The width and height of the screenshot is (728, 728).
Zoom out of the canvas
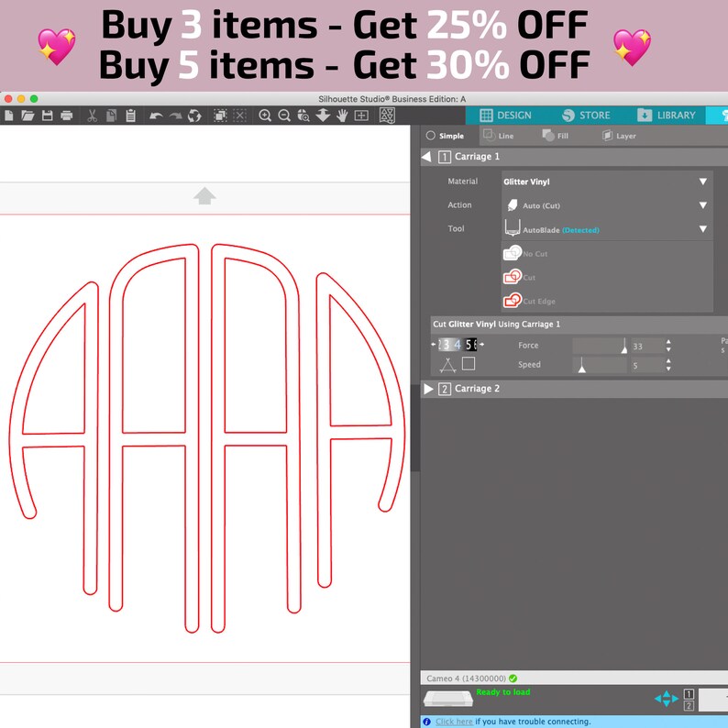click(x=284, y=116)
